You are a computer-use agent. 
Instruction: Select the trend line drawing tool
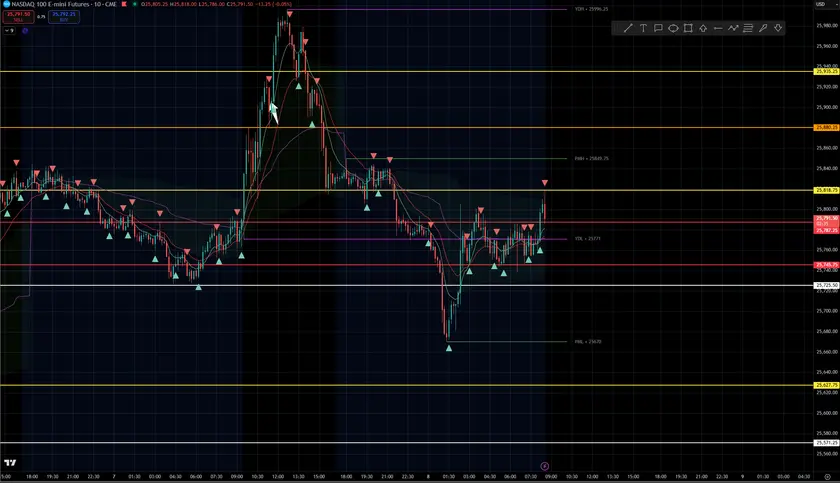coord(628,28)
